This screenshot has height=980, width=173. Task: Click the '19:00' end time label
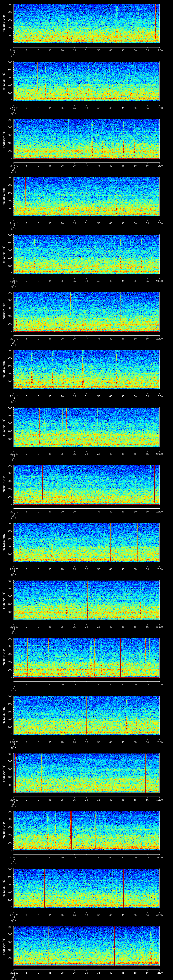(x=159, y=166)
